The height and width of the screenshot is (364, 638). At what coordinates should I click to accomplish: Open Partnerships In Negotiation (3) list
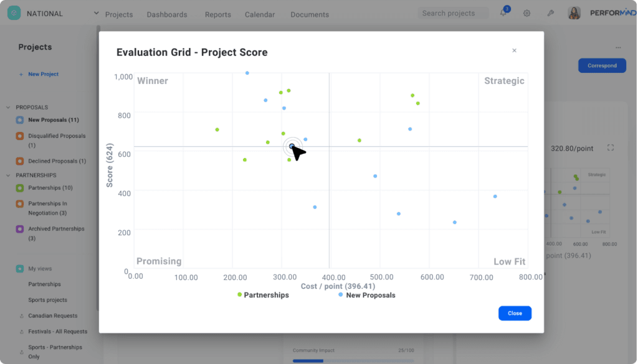coord(47,208)
